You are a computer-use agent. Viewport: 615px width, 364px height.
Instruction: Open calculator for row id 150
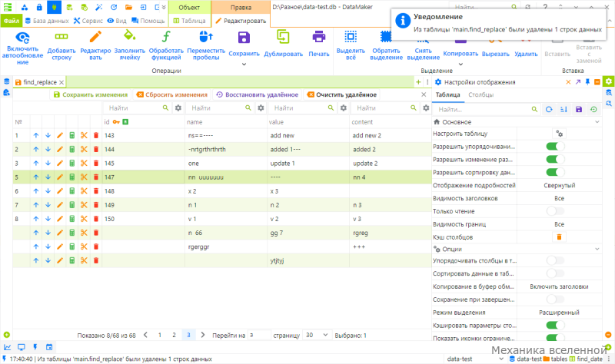72,219
